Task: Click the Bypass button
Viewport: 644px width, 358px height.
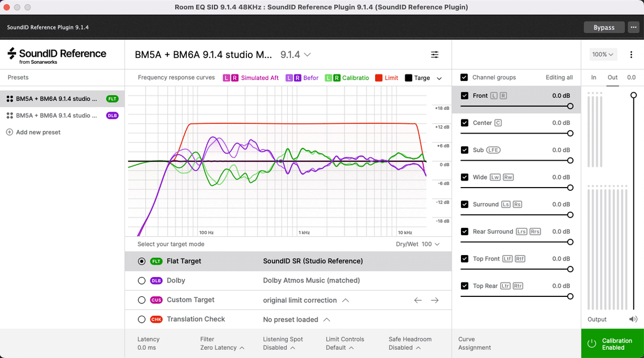Action: [604, 27]
